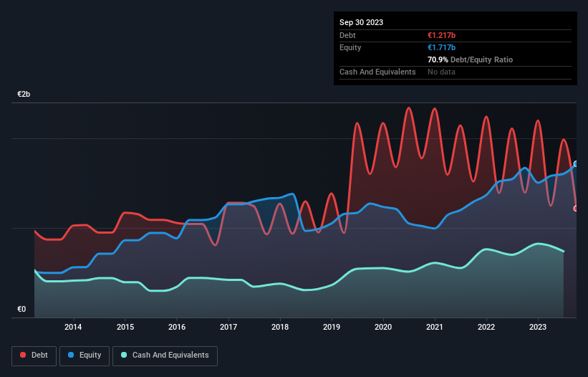Click the €2b y-axis label
Viewport: 588px width, 377px height.
click(24, 94)
